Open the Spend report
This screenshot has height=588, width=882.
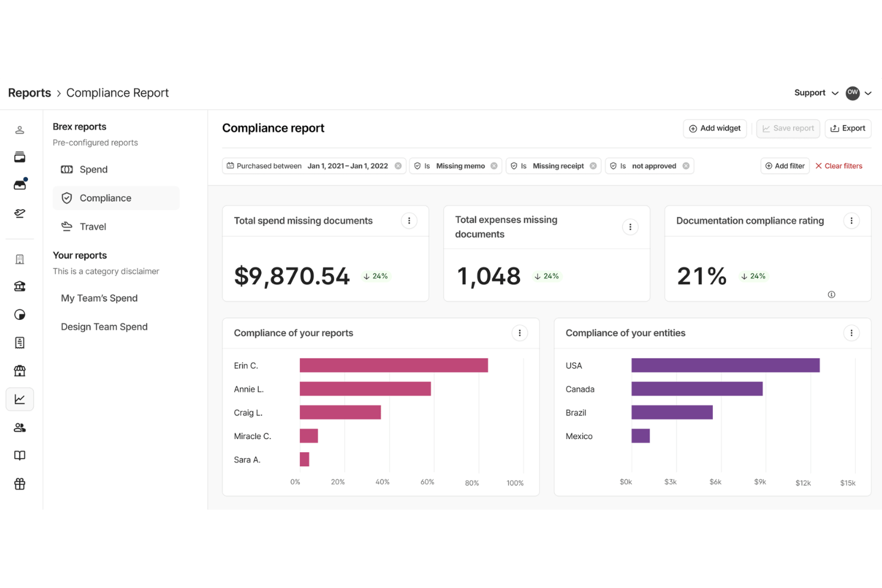pyautogui.click(x=116, y=170)
